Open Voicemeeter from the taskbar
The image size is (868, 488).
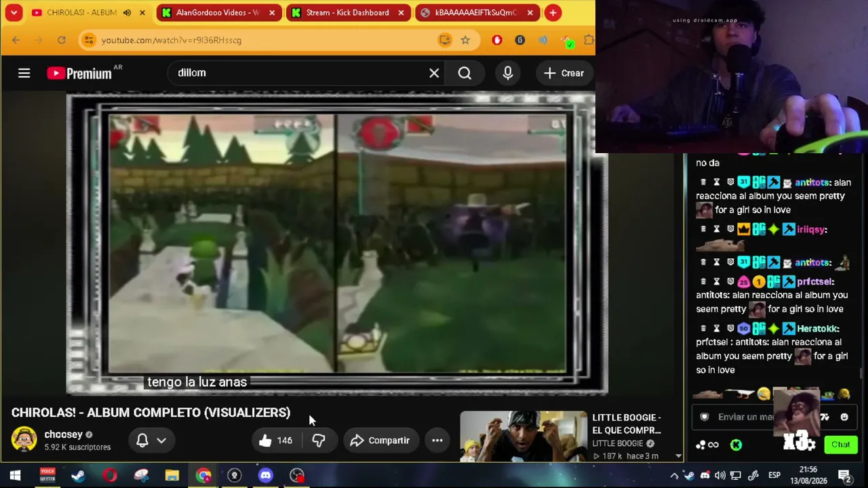click(x=47, y=475)
